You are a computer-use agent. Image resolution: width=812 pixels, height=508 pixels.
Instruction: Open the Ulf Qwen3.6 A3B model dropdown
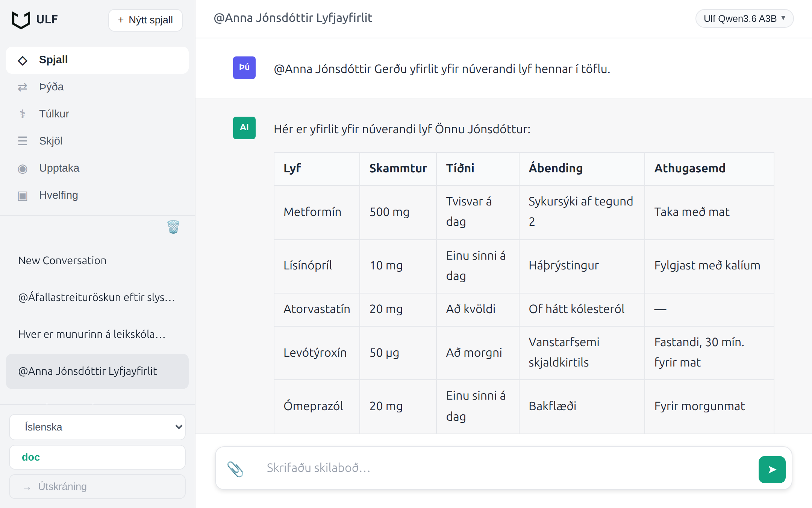[744, 19]
